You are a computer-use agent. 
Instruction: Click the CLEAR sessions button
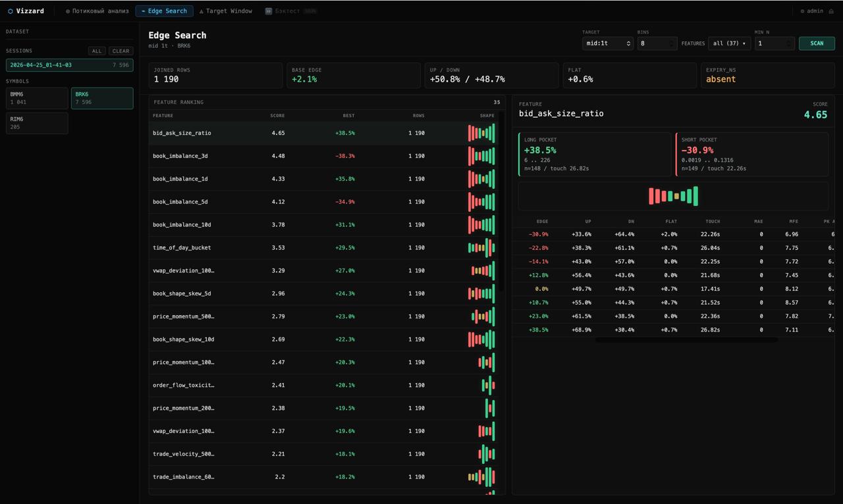121,51
